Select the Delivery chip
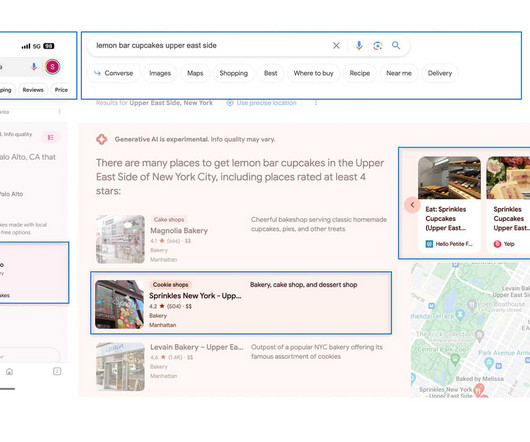Image resolution: width=530 pixels, height=442 pixels. tap(440, 73)
